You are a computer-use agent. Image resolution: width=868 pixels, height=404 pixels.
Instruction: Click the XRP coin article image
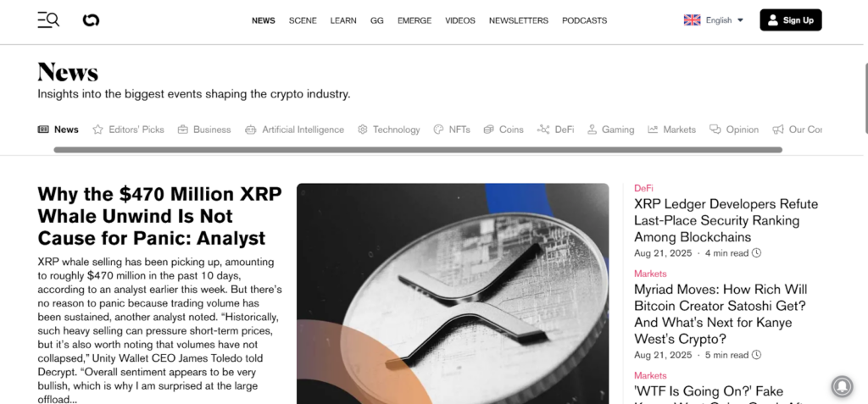[453, 294]
